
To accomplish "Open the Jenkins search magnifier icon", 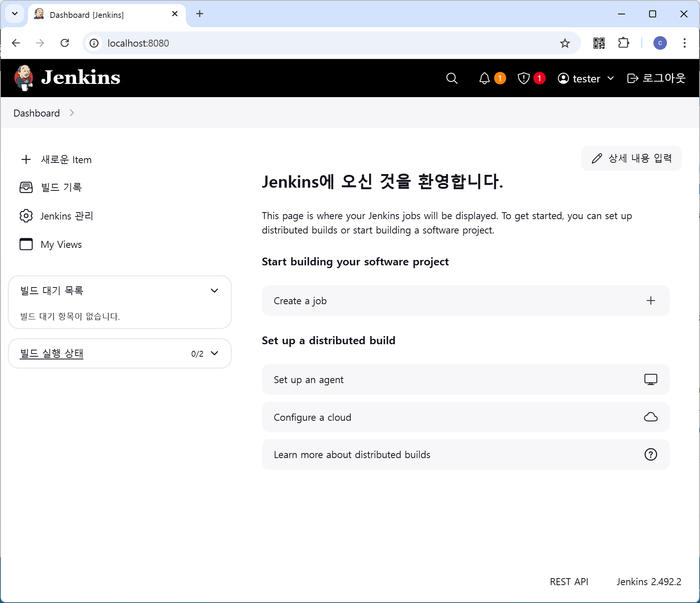I will [452, 78].
